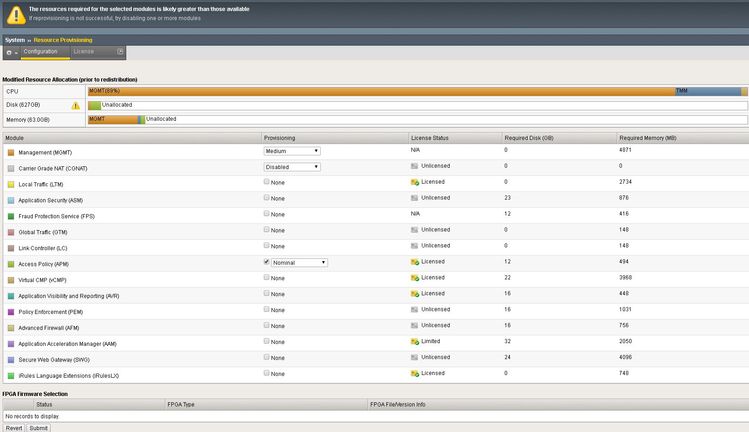
Task: Open the gear settings menu
Action: coord(10,52)
